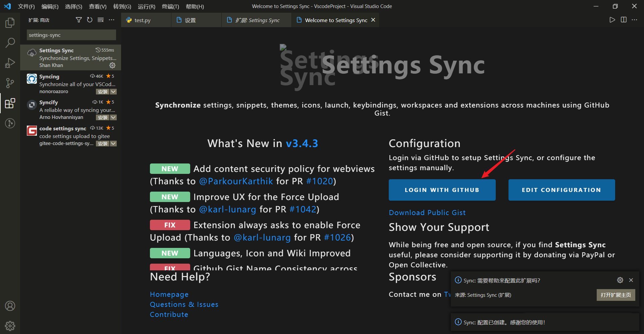Dismiss the Sync help notification
The height and width of the screenshot is (334, 644).
[x=631, y=280]
